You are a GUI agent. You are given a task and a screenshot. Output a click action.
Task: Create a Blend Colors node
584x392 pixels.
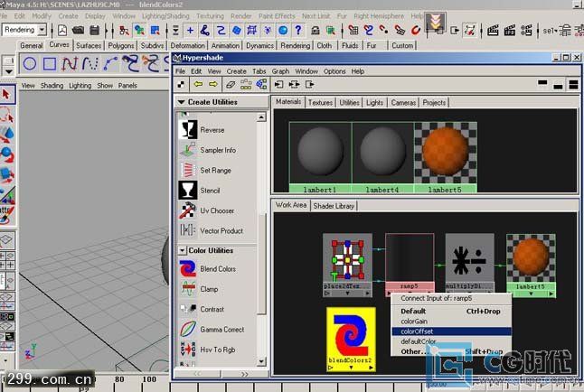207,268
